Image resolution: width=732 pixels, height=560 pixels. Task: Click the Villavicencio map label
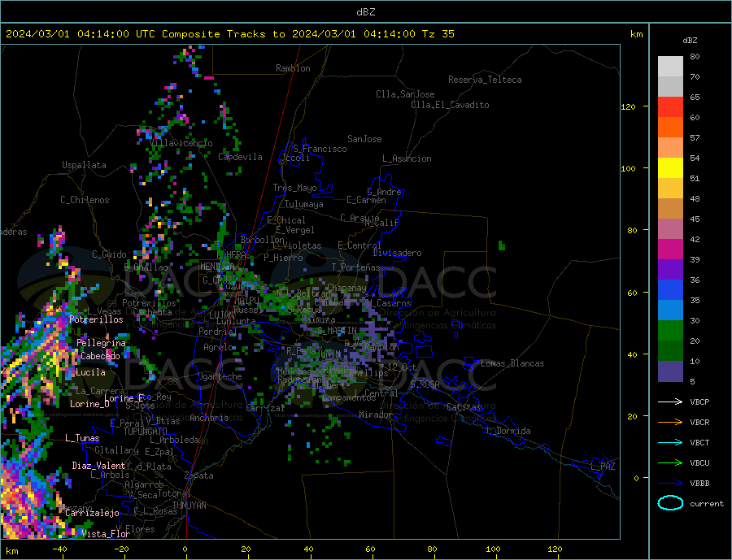click(x=181, y=143)
